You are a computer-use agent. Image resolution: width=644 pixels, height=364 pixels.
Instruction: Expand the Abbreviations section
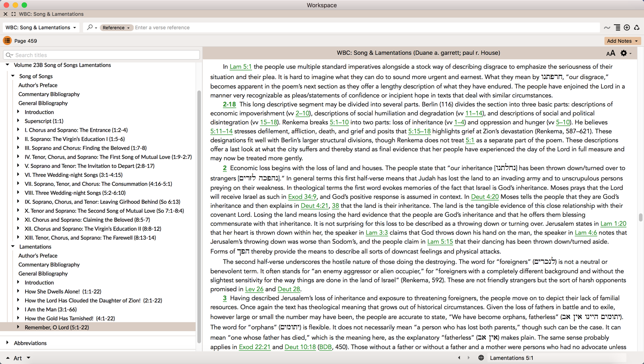pos(8,343)
